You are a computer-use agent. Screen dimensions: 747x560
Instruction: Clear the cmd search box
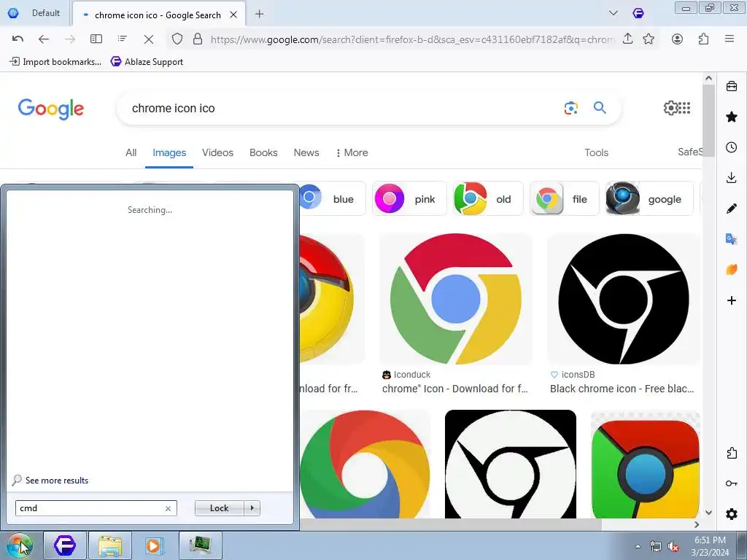tap(169, 508)
